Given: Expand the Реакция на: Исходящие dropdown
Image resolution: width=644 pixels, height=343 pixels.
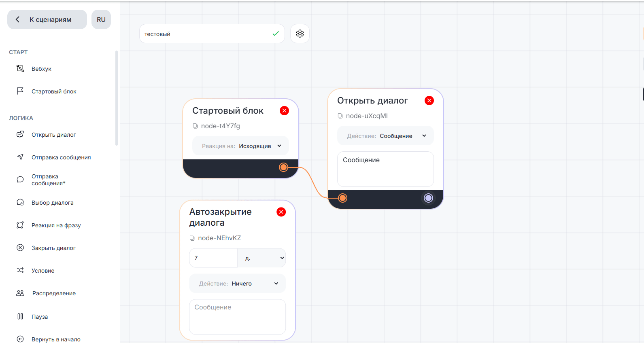Looking at the screenshot, I should [x=240, y=146].
